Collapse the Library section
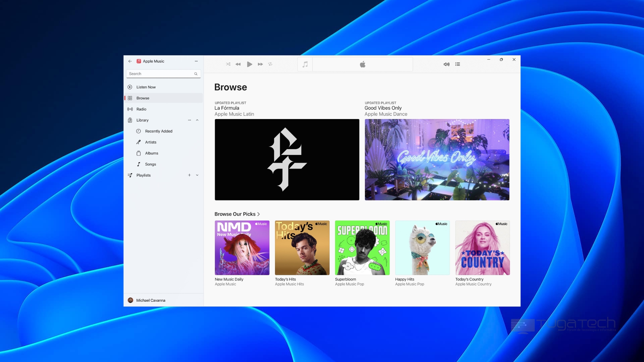644x362 pixels. (x=197, y=120)
